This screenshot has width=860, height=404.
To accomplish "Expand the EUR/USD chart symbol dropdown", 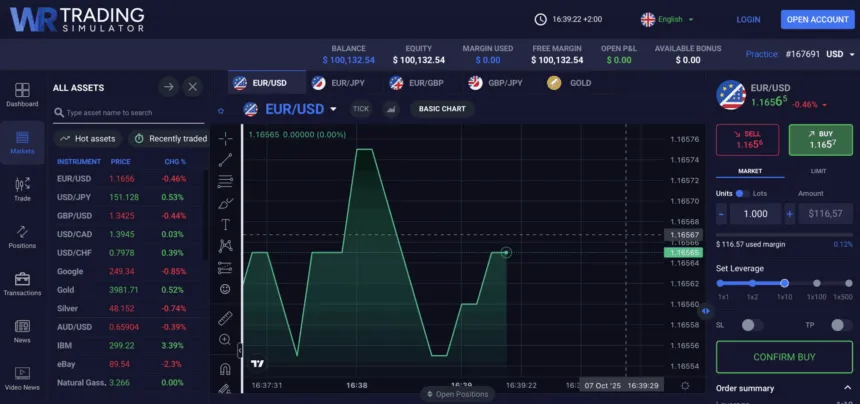I will pyautogui.click(x=333, y=109).
